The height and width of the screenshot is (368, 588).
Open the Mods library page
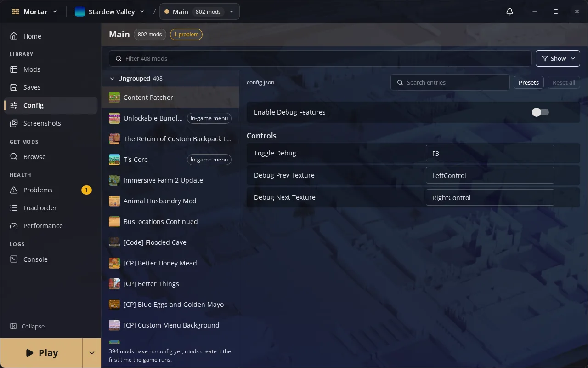click(x=51, y=69)
